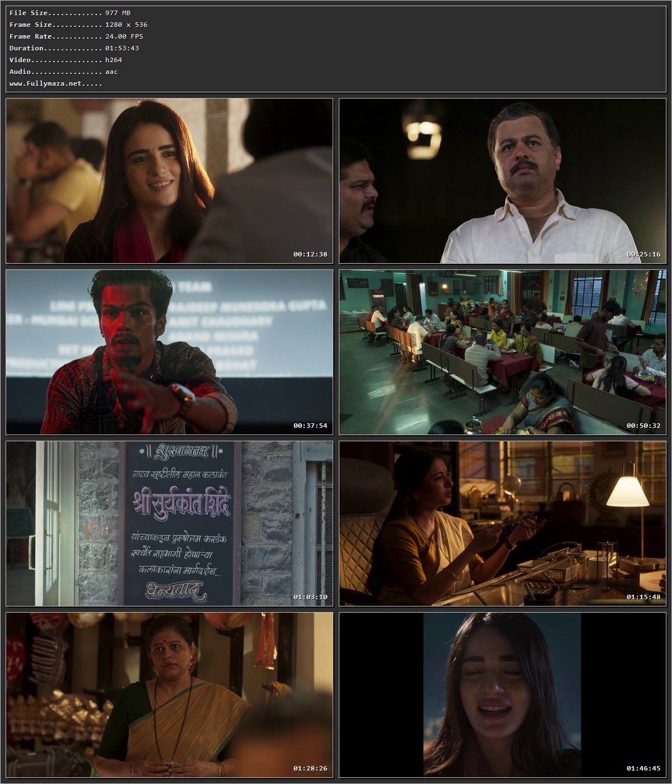Click the timestamp 01:03:10

310,597
